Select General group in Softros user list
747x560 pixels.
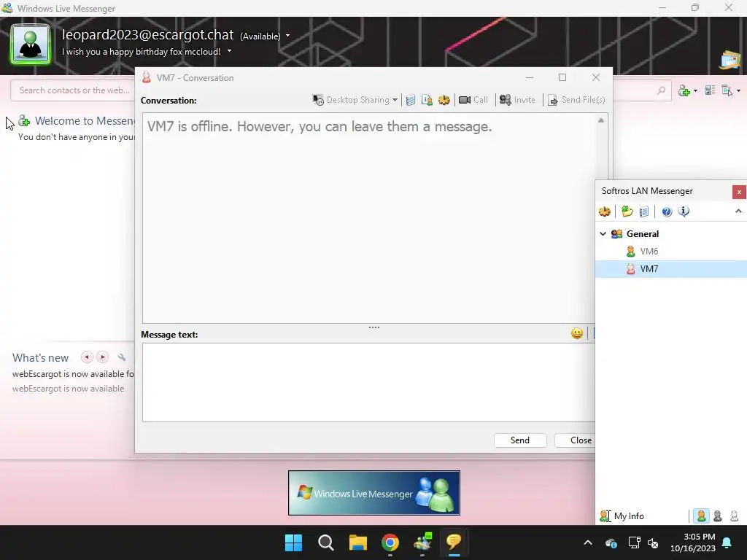pyautogui.click(x=642, y=234)
